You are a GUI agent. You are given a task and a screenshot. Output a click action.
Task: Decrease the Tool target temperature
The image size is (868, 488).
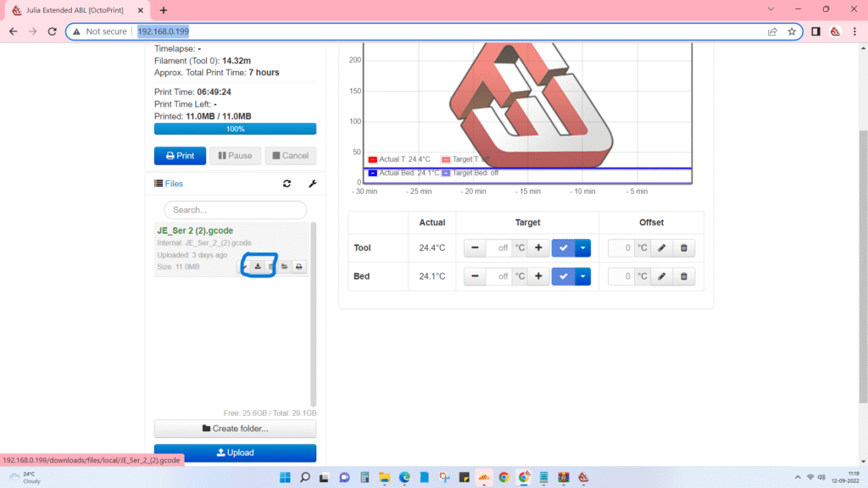(x=475, y=248)
